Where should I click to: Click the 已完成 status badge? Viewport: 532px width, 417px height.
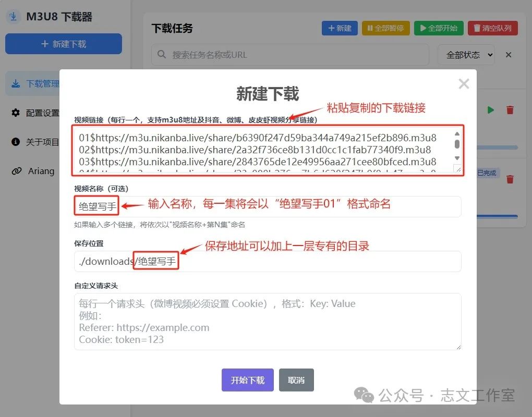point(487,173)
